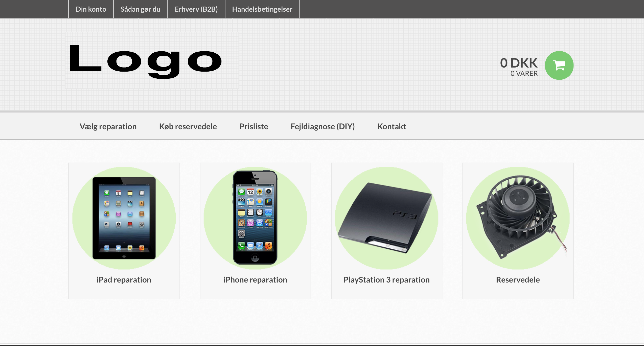Screen dimensions: 644x346
Task: Open Sådan gør du in top bar
Action: coord(140,9)
